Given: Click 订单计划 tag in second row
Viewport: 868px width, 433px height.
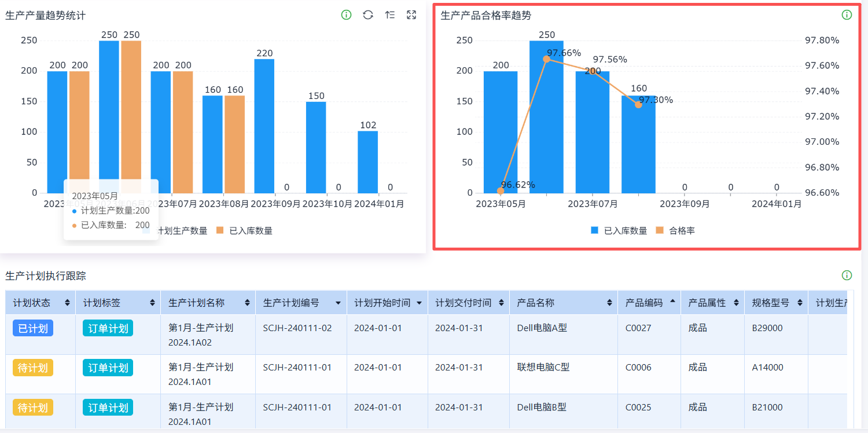Looking at the screenshot, I should pyautogui.click(x=108, y=368).
